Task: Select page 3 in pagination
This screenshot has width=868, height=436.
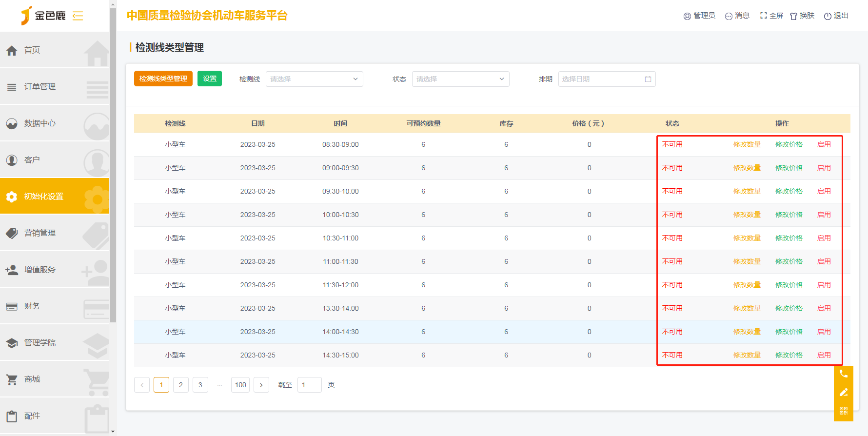Action: pos(200,385)
